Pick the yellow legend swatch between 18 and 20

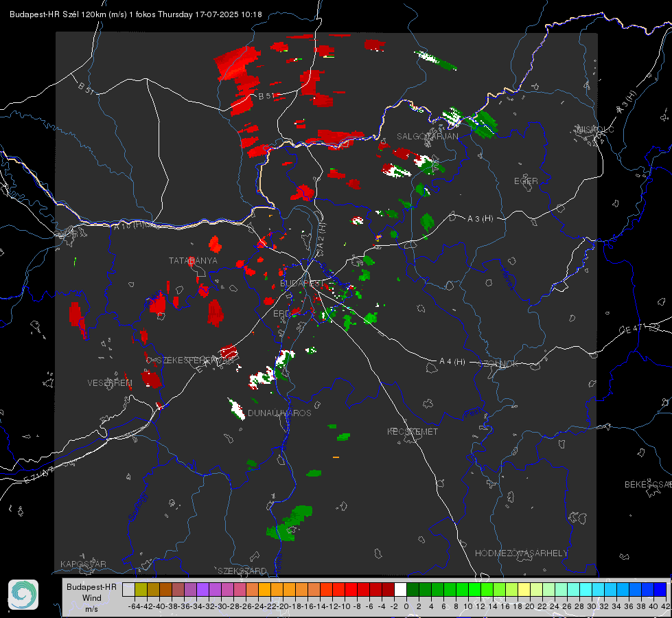(524, 590)
